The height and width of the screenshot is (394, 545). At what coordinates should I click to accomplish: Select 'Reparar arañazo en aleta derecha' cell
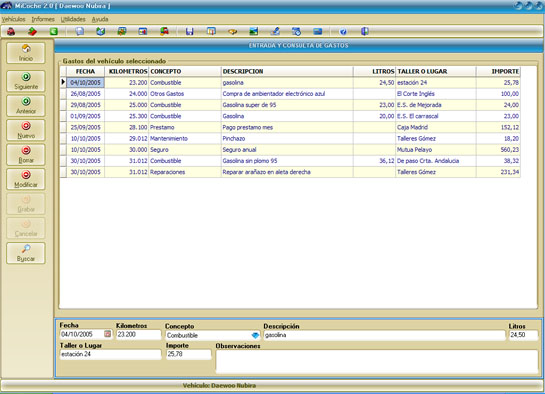pyautogui.click(x=287, y=172)
